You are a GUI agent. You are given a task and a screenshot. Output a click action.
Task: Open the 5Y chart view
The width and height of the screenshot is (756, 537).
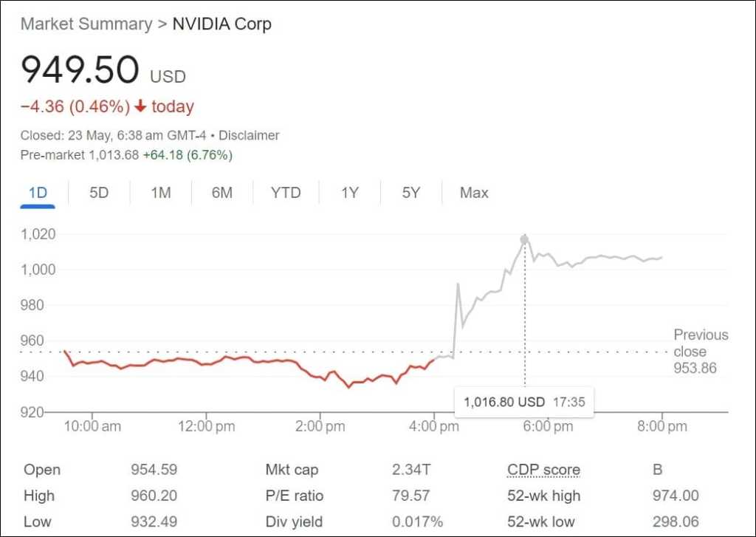[x=411, y=193]
